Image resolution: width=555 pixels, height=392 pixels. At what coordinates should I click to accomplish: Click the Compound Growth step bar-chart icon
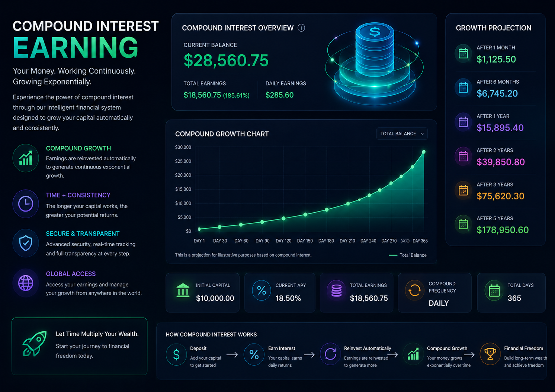click(413, 354)
